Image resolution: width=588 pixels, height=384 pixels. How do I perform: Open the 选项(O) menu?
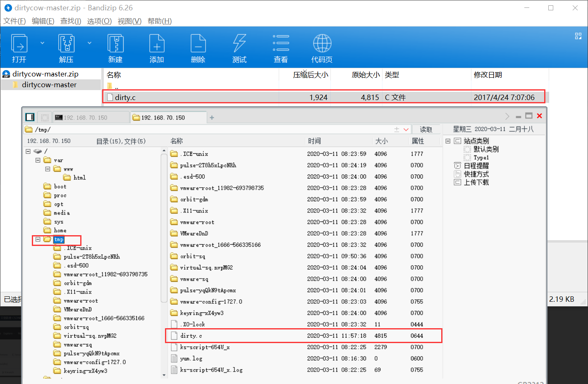click(x=99, y=21)
